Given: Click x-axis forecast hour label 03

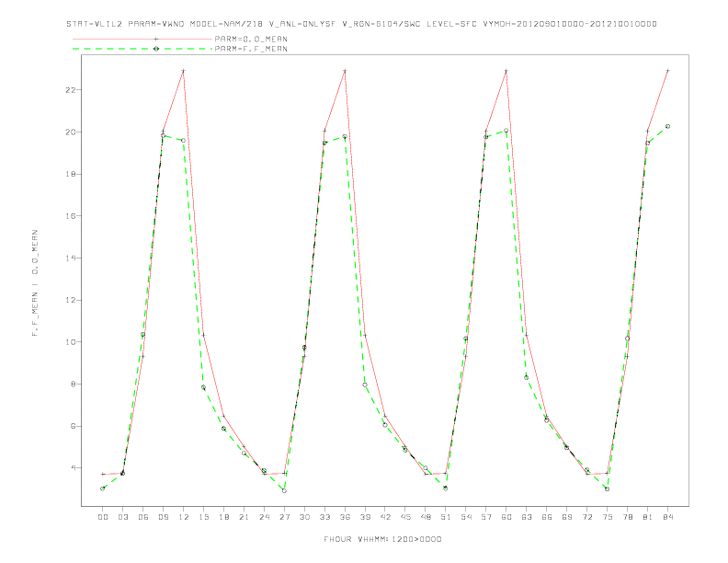Looking at the screenshot, I should click(x=122, y=517).
